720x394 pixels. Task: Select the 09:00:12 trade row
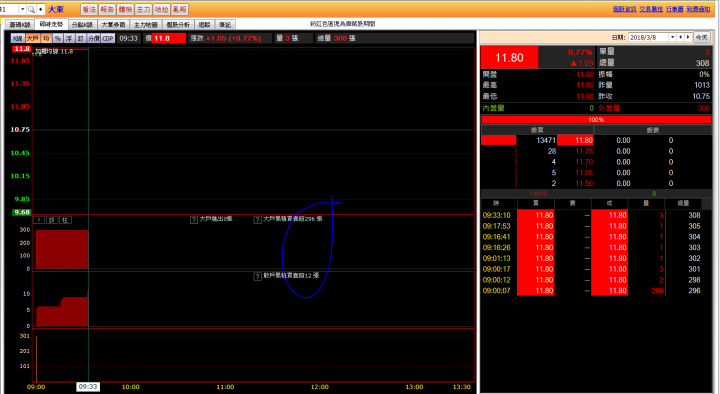click(x=596, y=280)
